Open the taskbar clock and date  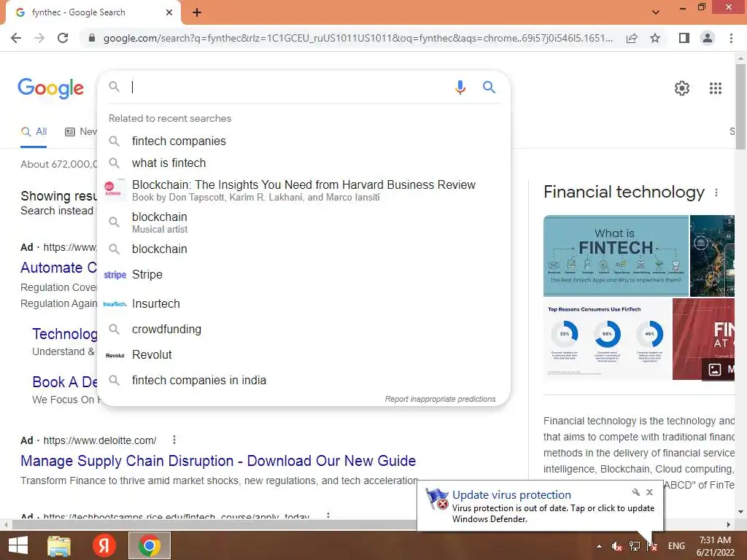(715, 546)
